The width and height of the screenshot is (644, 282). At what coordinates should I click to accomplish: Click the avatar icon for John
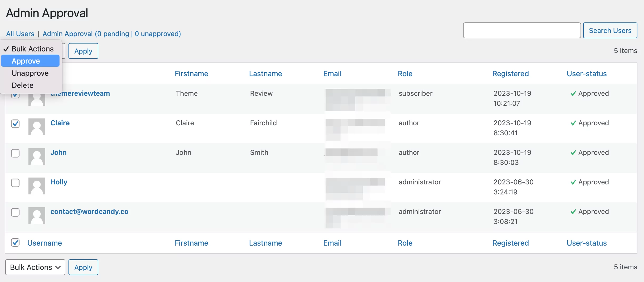tap(37, 156)
